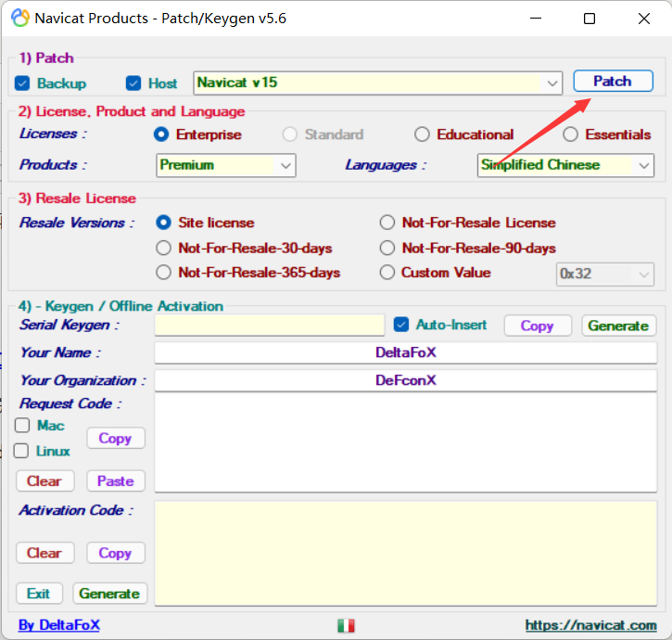Click the Navicat app icon in title bar
672x640 pixels.
[19, 19]
